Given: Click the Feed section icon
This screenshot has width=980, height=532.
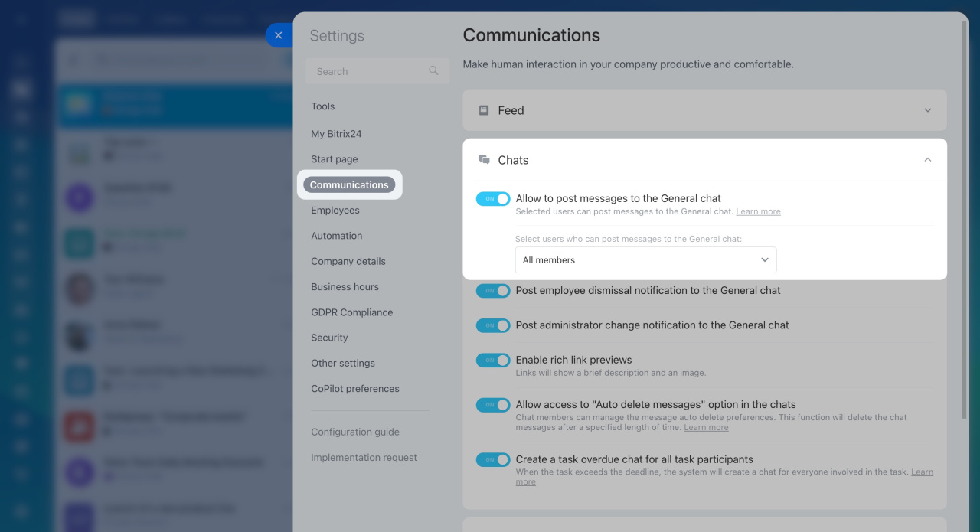Looking at the screenshot, I should coord(484,110).
